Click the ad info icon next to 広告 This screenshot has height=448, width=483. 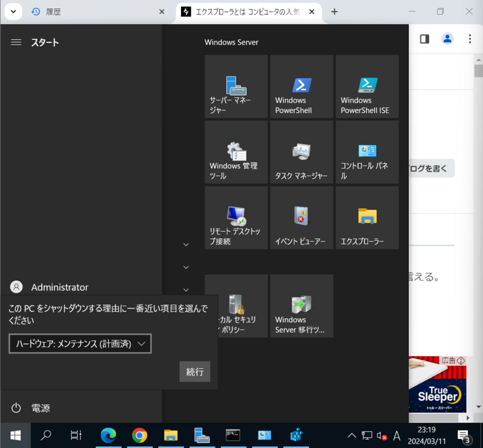click(x=461, y=360)
